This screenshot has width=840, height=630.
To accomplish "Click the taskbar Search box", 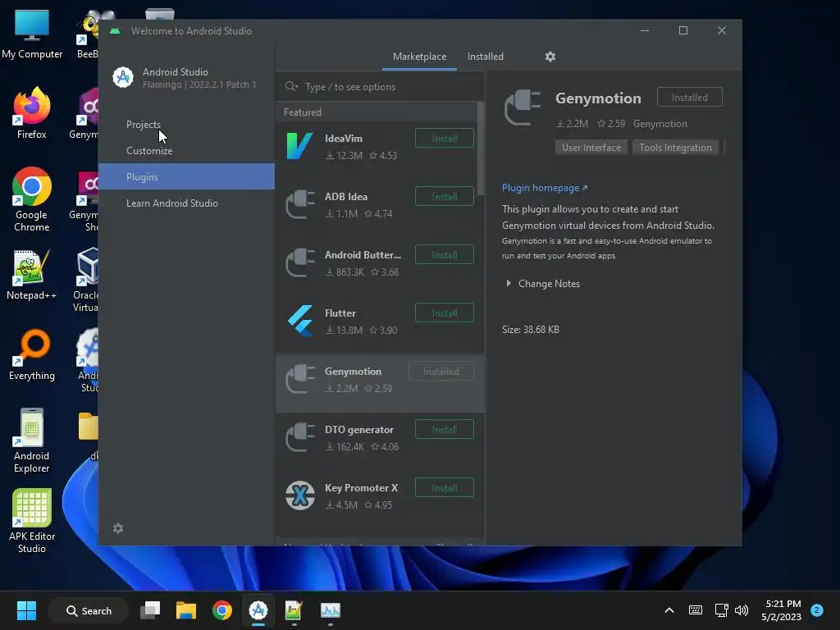I will (x=89, y=610).
